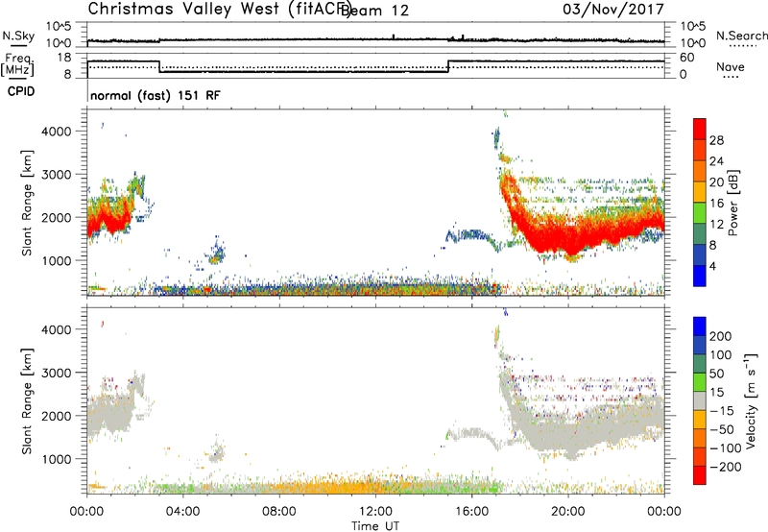Pick the red top segment of Power colorbar
Image resolution: width=768 pixels, height=532 pixels.
700,129
